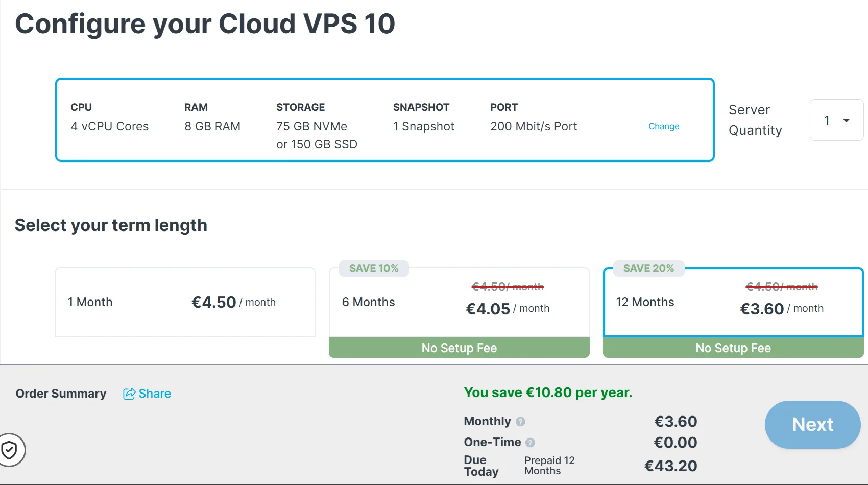Expand the Server Quantity dropdown arrow

point(846,121)
